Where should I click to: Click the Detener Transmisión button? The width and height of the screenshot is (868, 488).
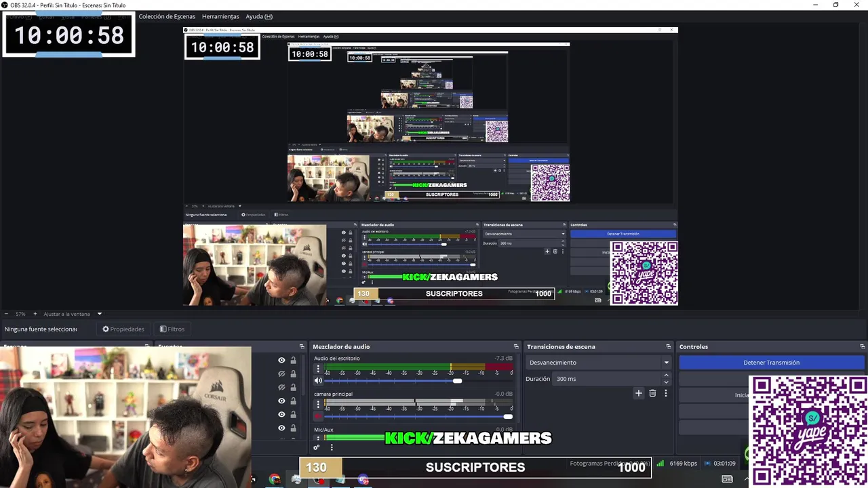tap(772, 363)
